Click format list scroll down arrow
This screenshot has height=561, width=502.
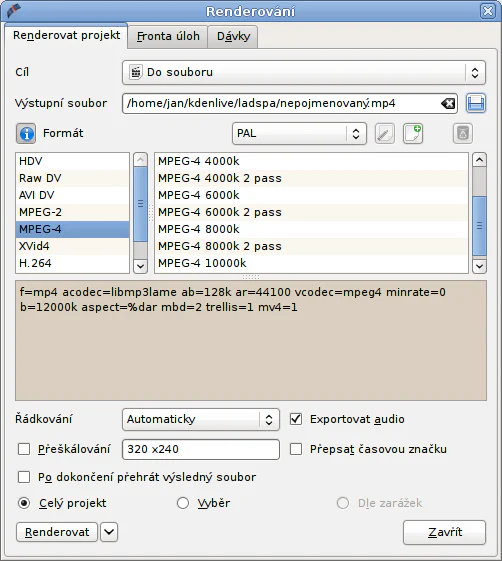pyautogui.click(x=140, y=266)
